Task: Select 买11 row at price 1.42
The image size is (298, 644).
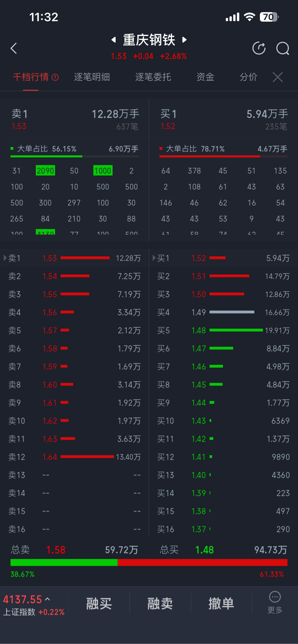Action: pyautogui.click(x=223, y=439)
